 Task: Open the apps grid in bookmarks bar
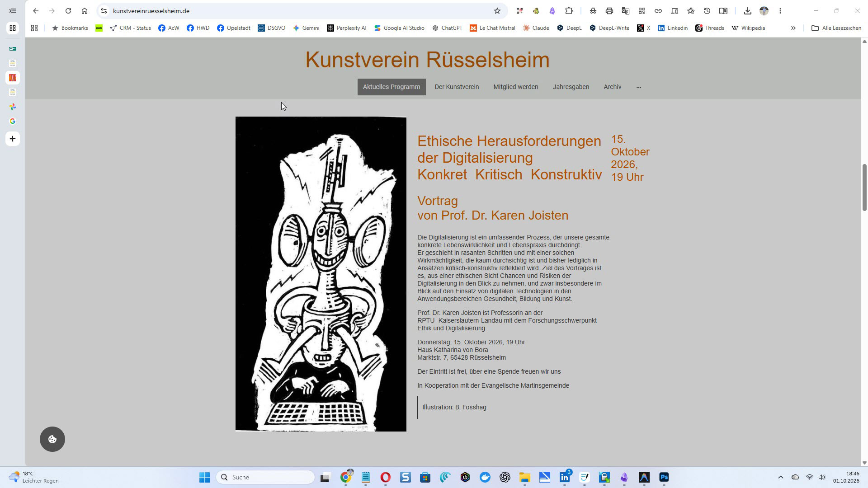coord(34,28)
